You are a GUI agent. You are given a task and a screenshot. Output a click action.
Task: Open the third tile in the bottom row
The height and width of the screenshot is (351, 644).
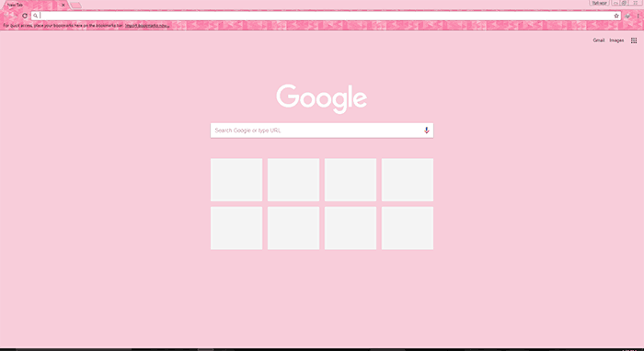351,228
